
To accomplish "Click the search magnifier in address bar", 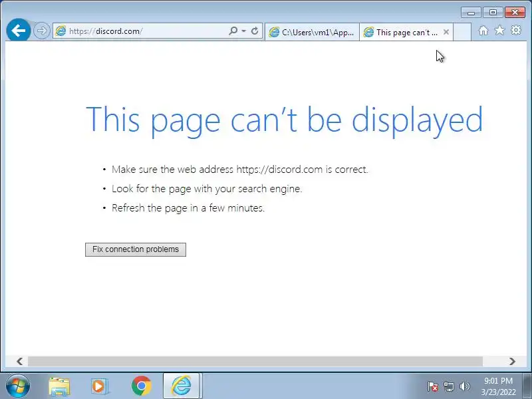I will click(x=233, y=31).
